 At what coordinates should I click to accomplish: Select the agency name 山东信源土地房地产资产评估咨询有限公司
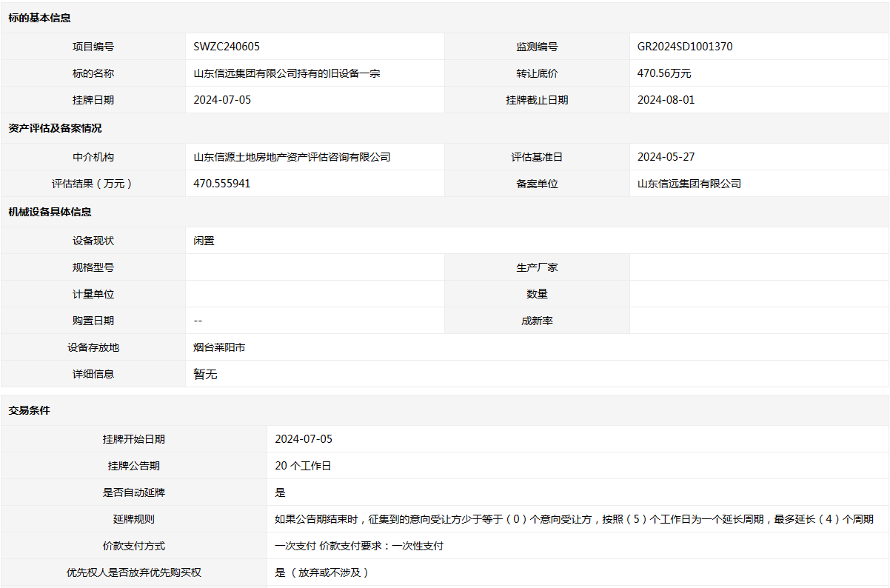pos(292,157)
